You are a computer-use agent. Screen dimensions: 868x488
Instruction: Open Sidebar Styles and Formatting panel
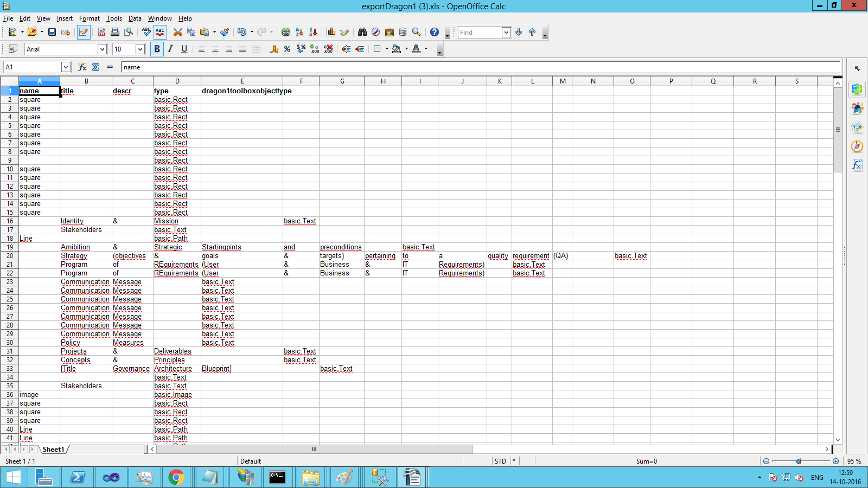pos(857,108)
